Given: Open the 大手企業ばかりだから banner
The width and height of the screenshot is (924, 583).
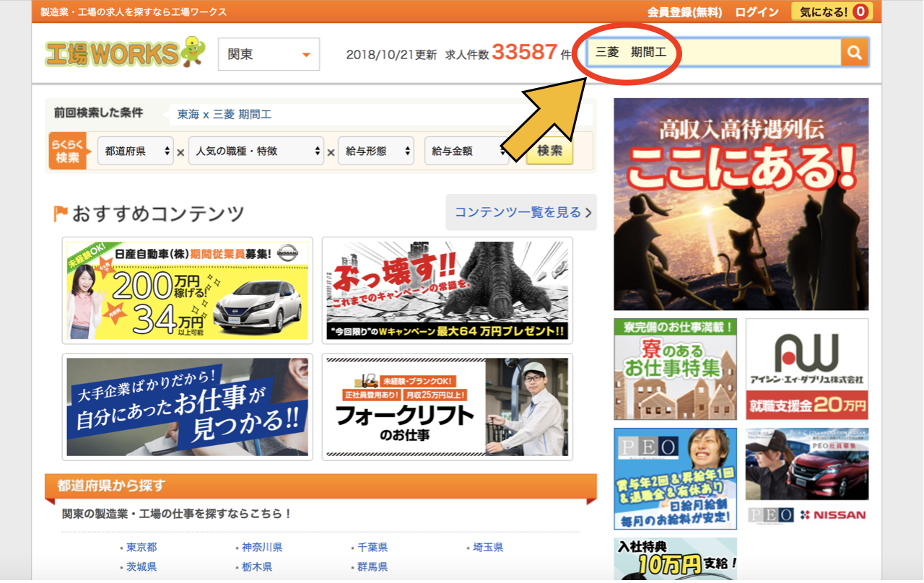Looking at the screenshot, I should click(x=188, y=407).
